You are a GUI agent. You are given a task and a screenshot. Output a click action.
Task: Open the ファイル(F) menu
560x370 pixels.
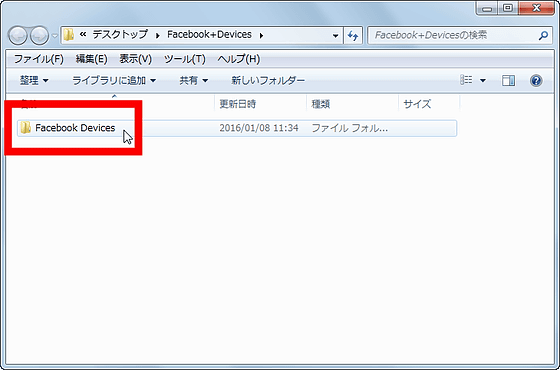[39, 59]
